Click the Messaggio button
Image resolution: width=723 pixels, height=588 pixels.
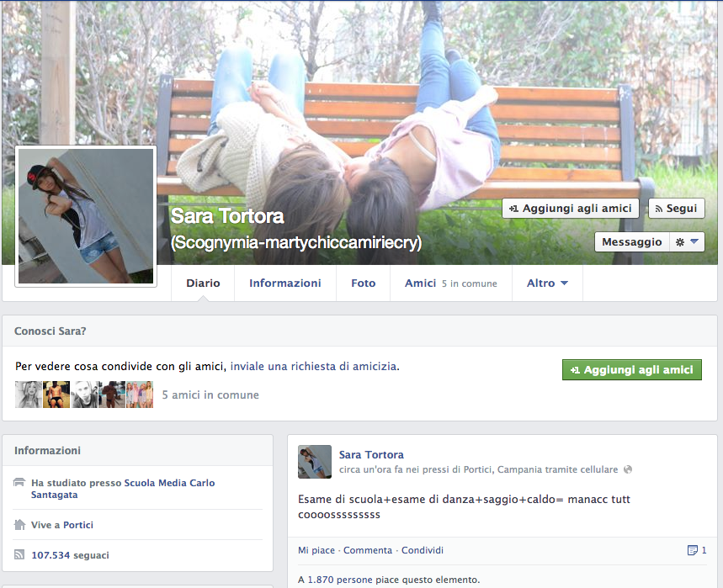[x=631, y=241]
